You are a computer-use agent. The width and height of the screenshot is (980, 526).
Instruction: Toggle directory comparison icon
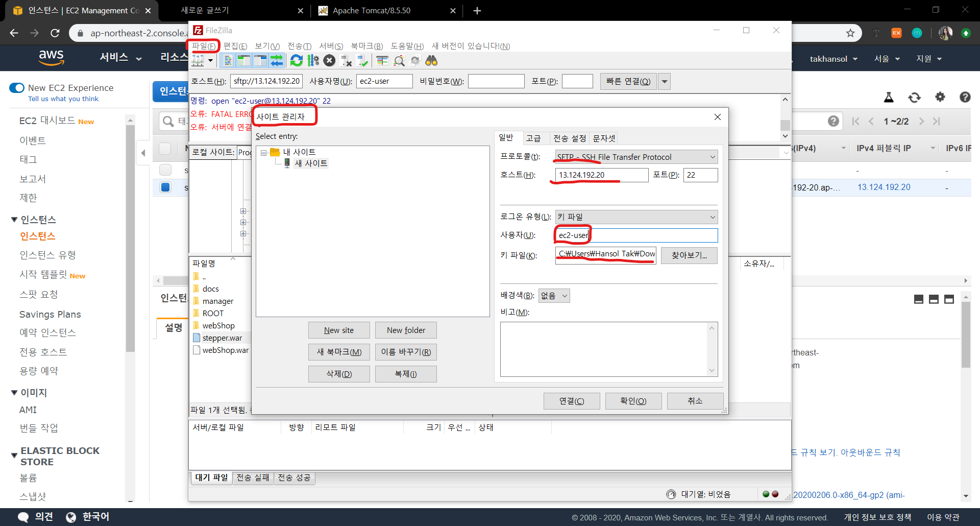[x=399, y=61]
